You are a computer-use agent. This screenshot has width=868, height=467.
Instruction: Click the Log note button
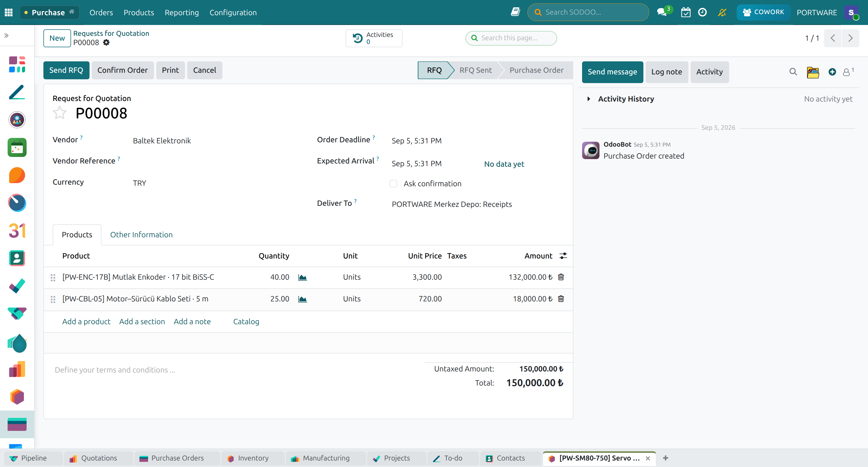tap(666, 72)
